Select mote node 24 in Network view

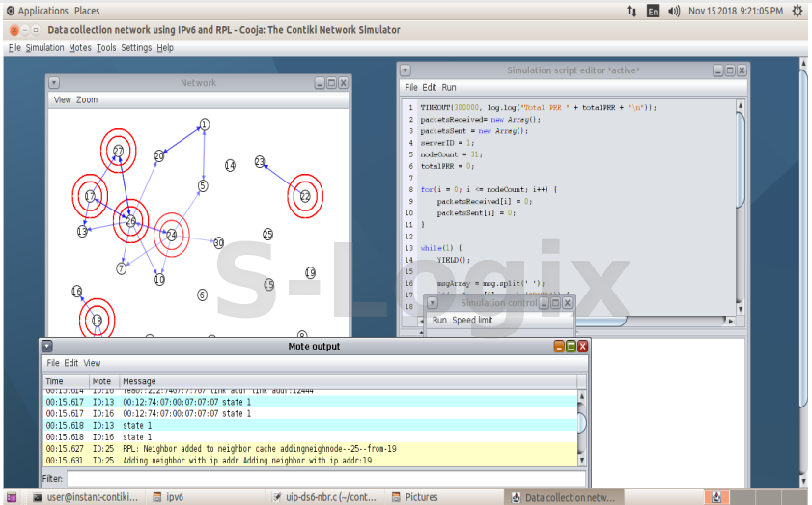pyautogui.click(x=172, y=236)
